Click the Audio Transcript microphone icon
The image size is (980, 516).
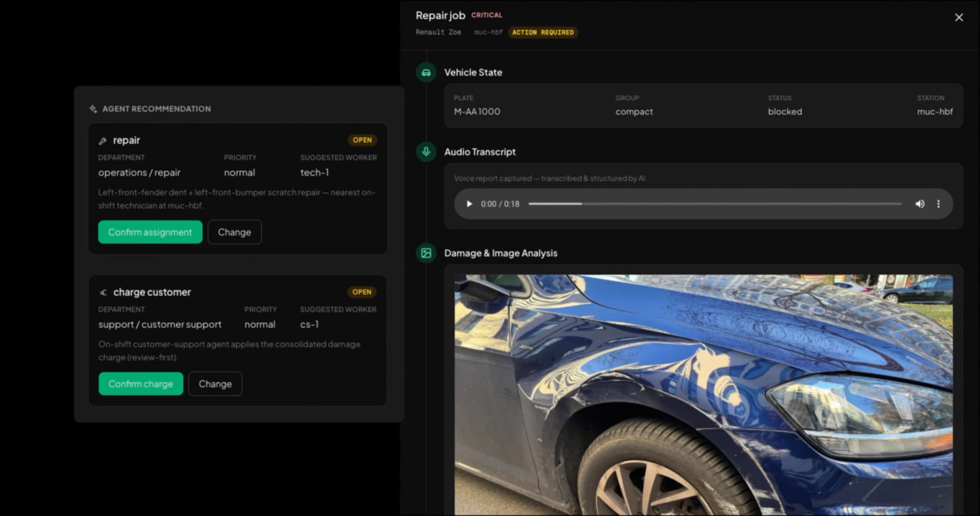[x=426, y=152]
